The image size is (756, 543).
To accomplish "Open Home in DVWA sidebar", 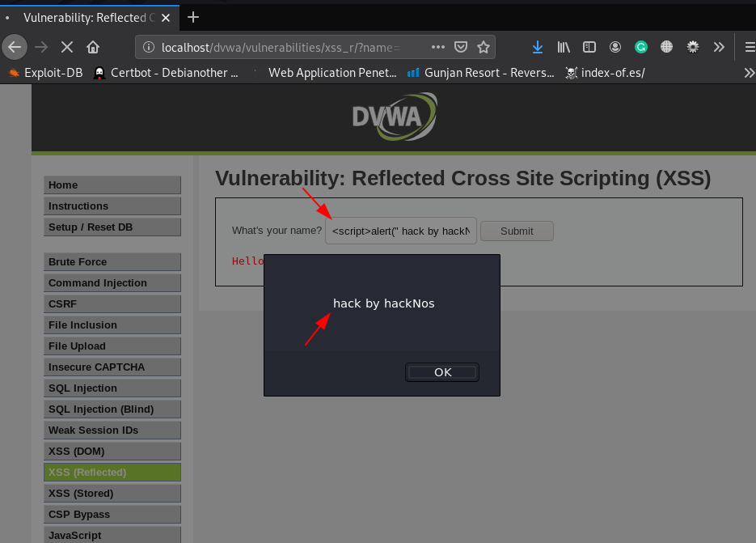I will coord(112,185).
